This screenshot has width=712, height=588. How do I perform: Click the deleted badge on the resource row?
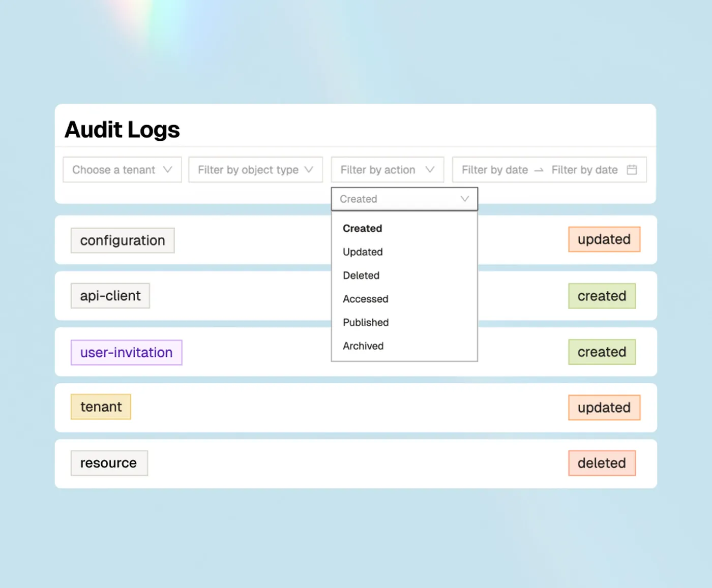pos(602,463)
